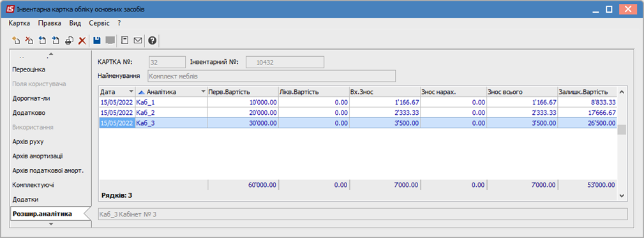Click the Інвентарний № field showing 10432
This screenshot has height=238, width=644.
click(x=285, y=63)
